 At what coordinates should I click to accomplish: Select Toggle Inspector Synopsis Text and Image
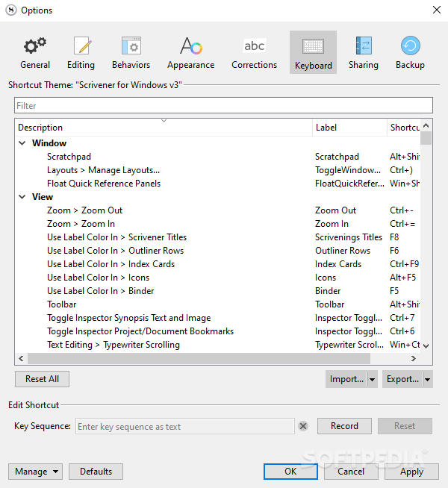click(x=217, y=318)
